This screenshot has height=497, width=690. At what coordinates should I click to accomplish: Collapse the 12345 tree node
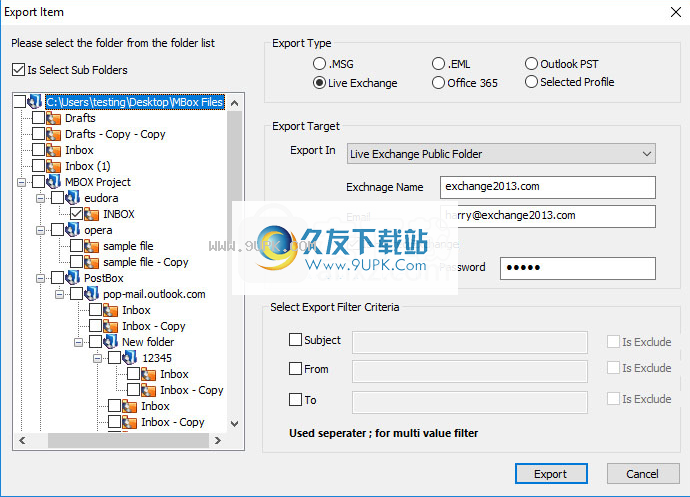(x=97, y=358)
